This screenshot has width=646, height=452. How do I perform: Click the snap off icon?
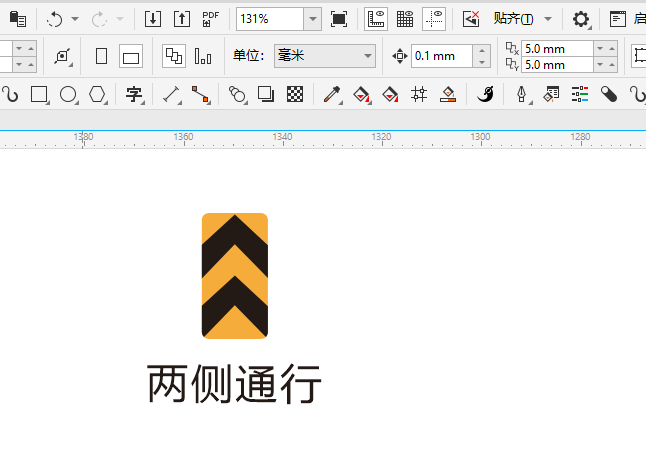[x=471, y=19]
